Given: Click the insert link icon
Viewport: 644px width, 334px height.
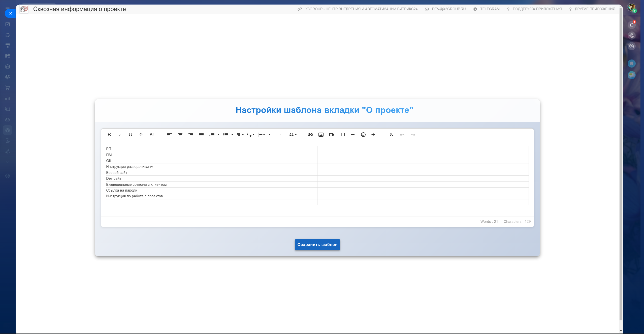Looking at the screenshot, I should (x=310, y=135).
